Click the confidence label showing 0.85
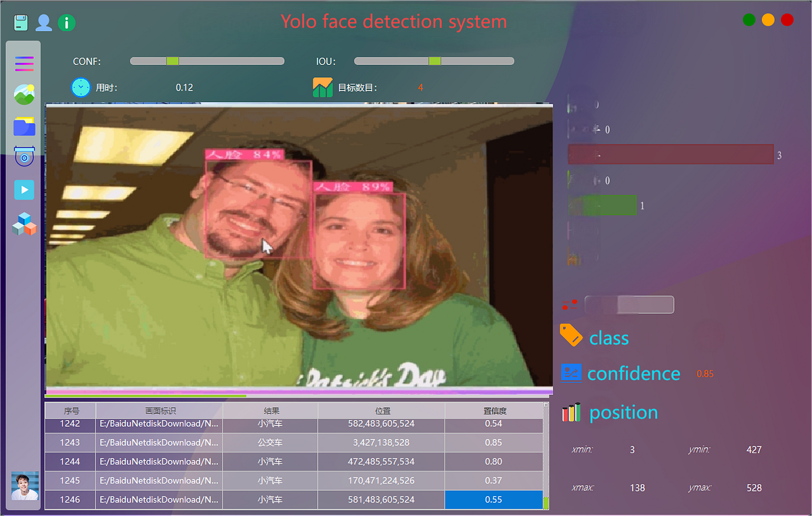 pyautogui.click(x=633, y=373)
